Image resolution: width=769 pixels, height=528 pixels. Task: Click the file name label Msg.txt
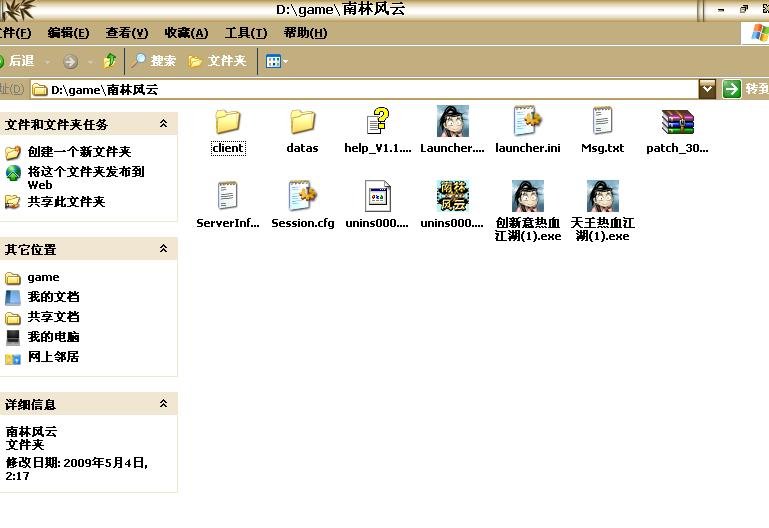pyautogui.click(x=603, y=148)
